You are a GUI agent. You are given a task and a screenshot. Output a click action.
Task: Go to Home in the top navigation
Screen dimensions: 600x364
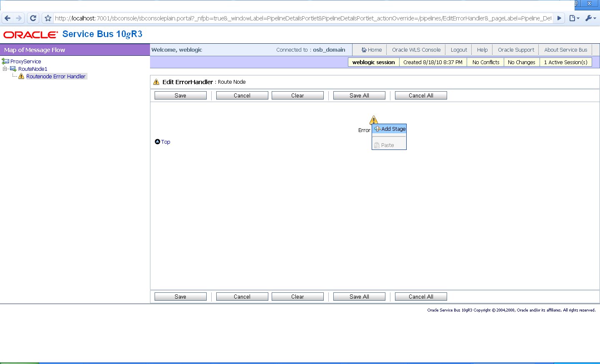(375, 50)
